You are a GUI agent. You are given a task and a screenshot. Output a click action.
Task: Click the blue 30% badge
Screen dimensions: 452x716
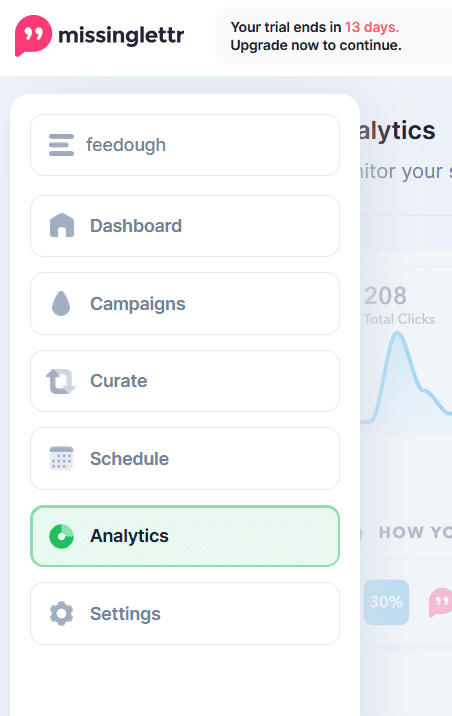(x=386, y=602)
